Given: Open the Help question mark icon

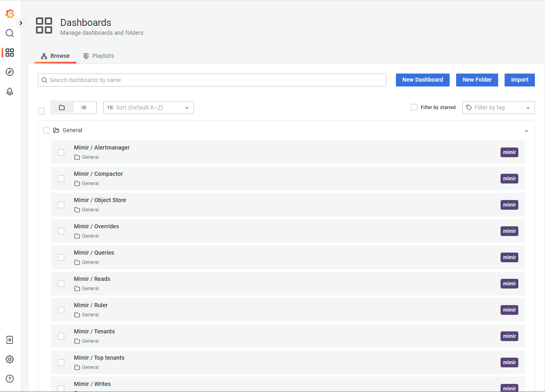Looking at the screenshot, I should [10, 379].
